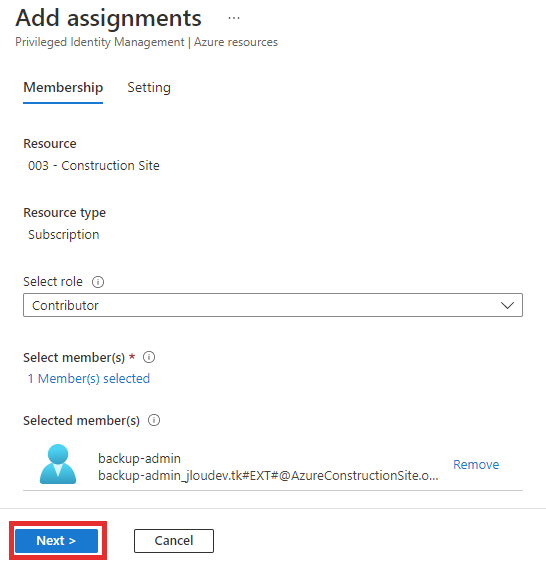Switch to the Setting tab
The image size is (546, 569).
(x=149, y=87)
